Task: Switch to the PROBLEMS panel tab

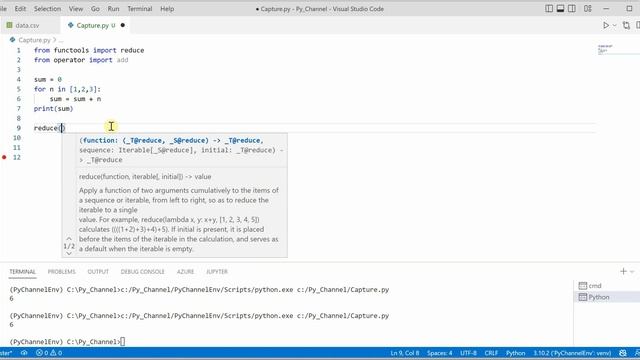Action: pos(62,272)
